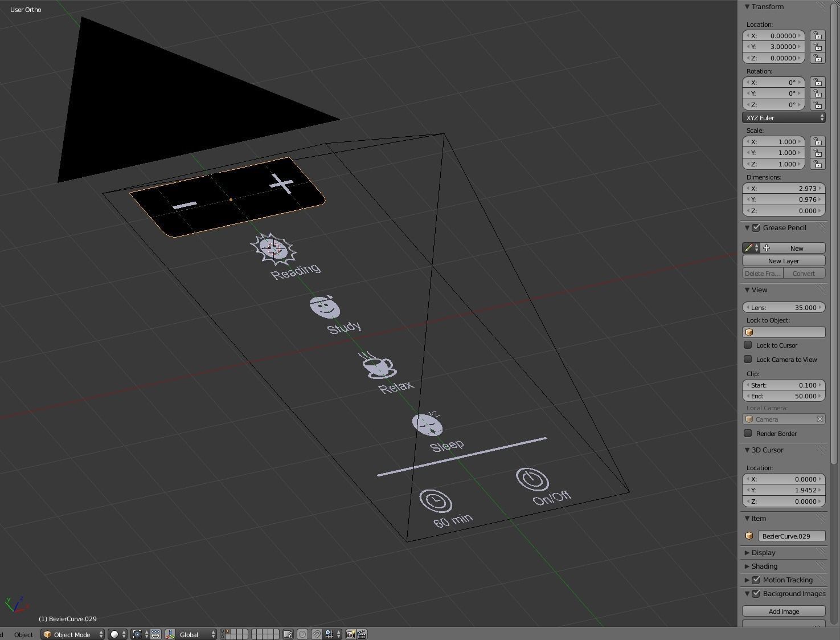This screenshot has width=840, height=640.
Task: Open the Global orientation dropdown
Action: coord(196,634)
